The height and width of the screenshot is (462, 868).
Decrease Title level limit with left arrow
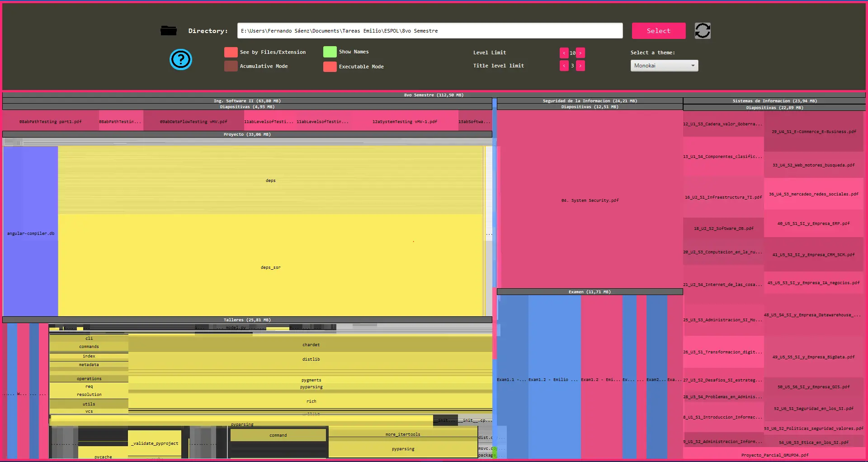pos(564,66)
